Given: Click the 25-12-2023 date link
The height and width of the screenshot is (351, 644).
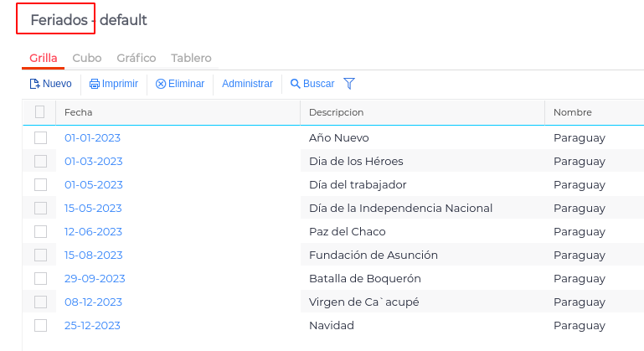Looking at the screenshot, I should tap(93, 325).
